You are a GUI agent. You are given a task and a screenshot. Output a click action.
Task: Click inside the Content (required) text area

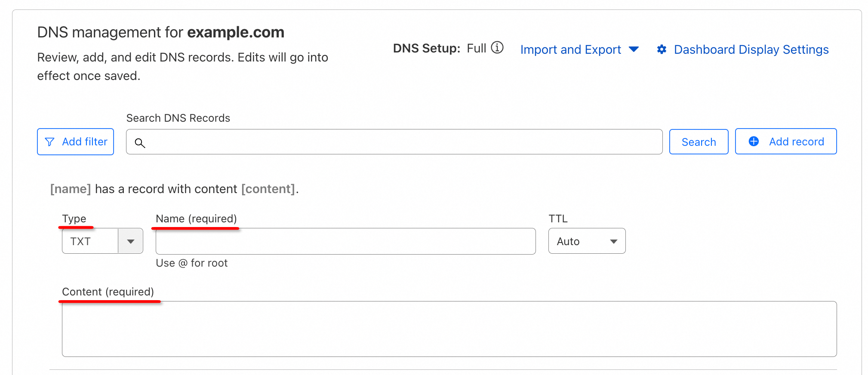[x=449, y=329]
